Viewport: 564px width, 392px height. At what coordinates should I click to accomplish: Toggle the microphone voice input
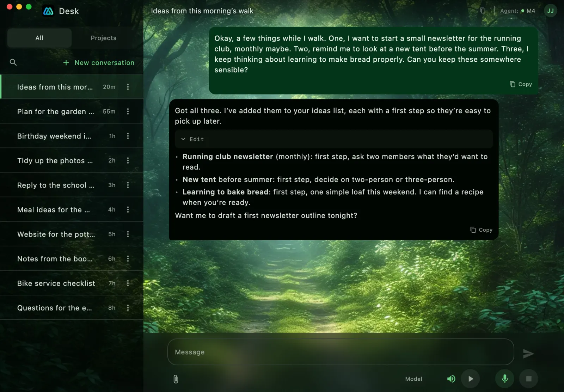pyautogui.click(x=505, y=379)
